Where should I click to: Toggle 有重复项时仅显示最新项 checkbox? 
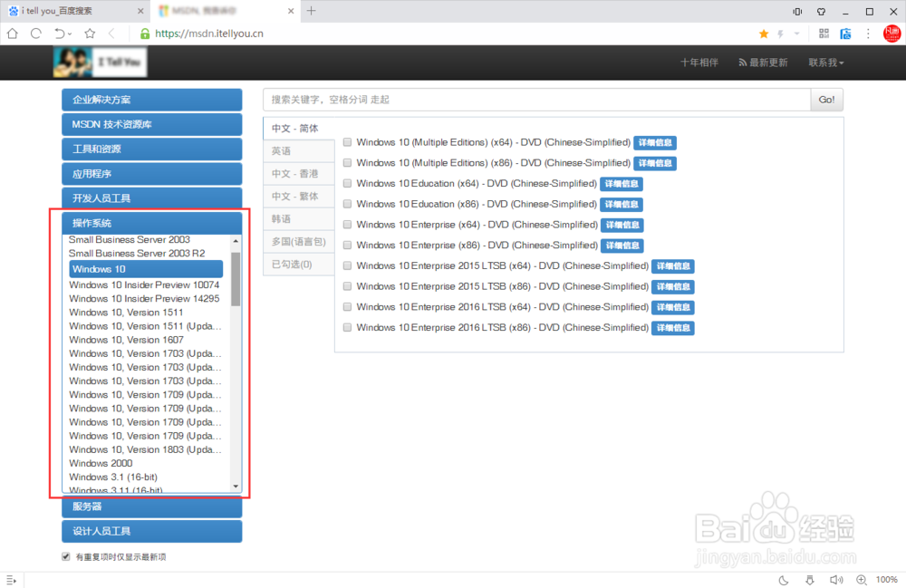[66, 557]
